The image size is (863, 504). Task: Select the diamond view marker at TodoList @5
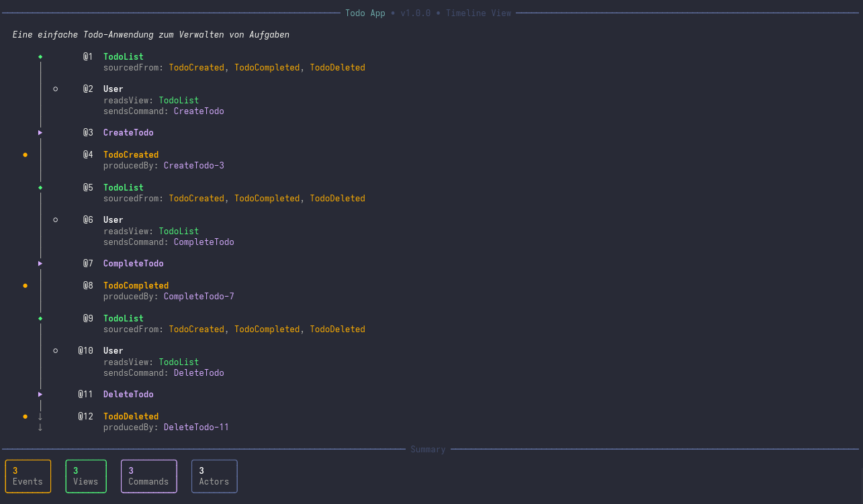(x=40, y=187)
